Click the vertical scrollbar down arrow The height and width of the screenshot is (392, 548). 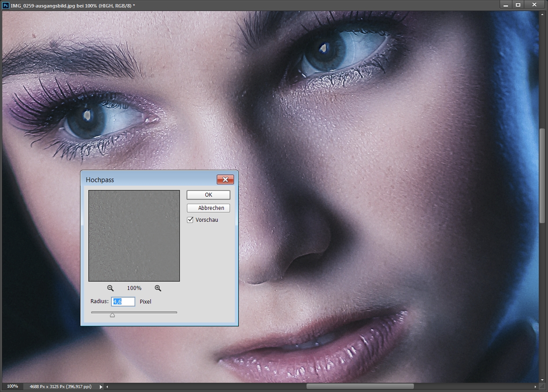pyautogui.click(x=542, y=379)
